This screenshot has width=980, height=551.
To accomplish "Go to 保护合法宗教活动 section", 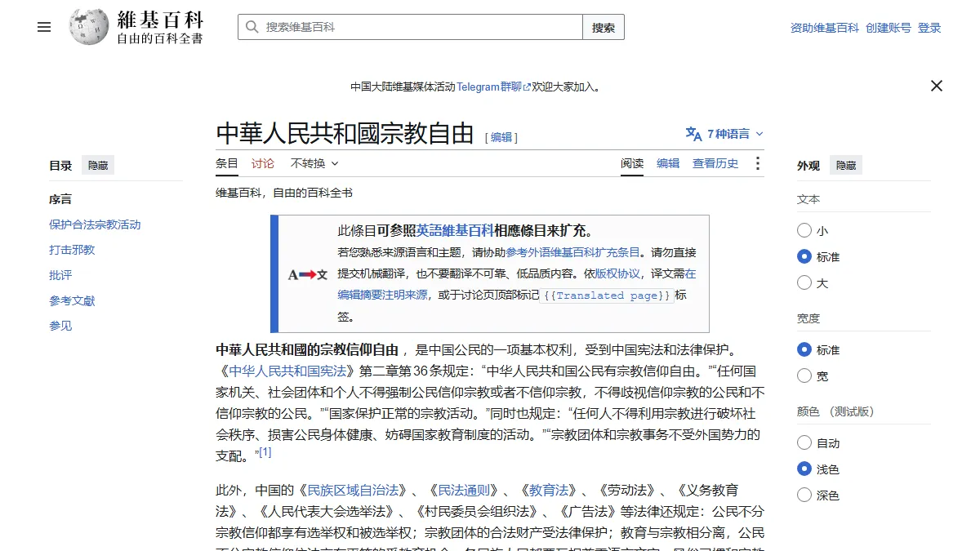I will pyautogui.click(x=95, y=224).
